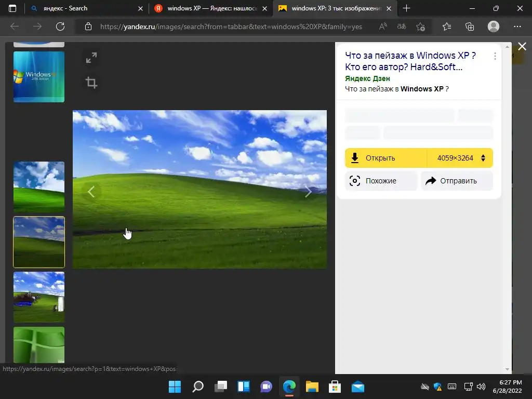Open the browser profile avatar
This screenshot has height=399, width=532.
click(494, 26)
